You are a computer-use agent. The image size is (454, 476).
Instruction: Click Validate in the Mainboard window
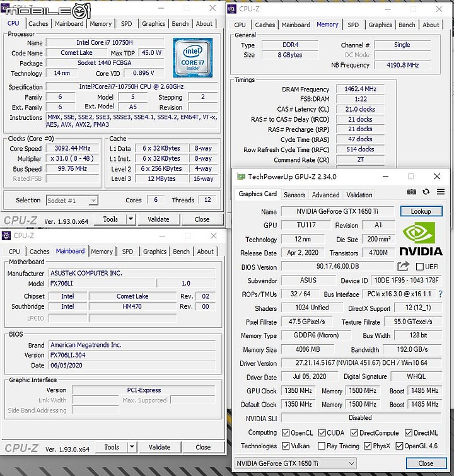point(160,447)
